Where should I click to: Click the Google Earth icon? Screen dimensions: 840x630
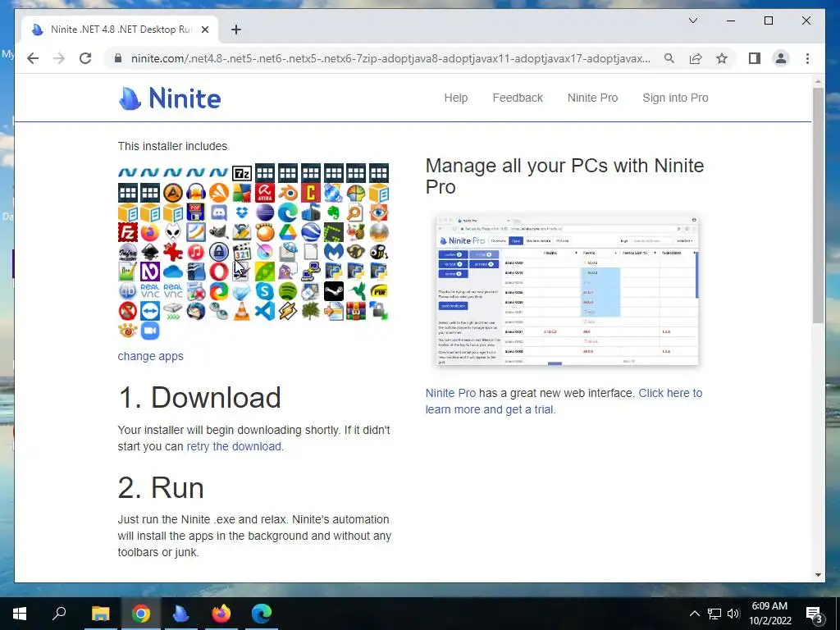point(310,232)
